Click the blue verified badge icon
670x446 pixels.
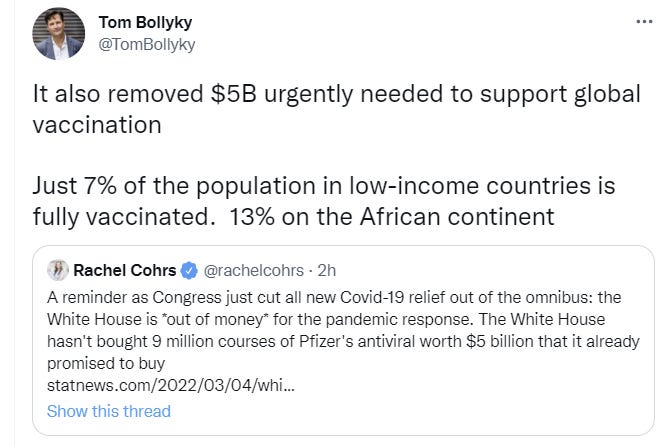pos(191,270)
